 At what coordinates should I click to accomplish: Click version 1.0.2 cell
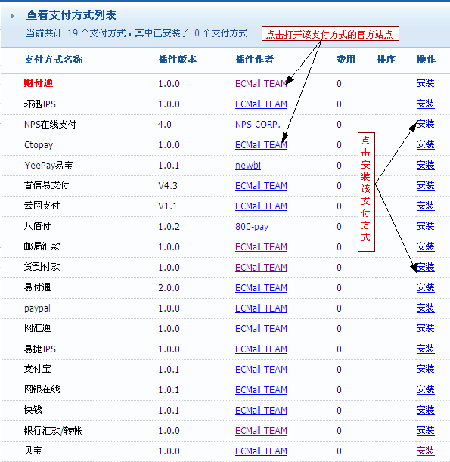[x=169, y=227]
